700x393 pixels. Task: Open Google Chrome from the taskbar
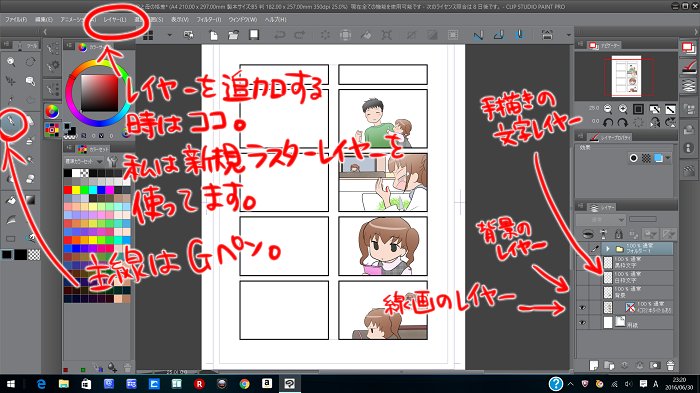pos(244,384)
